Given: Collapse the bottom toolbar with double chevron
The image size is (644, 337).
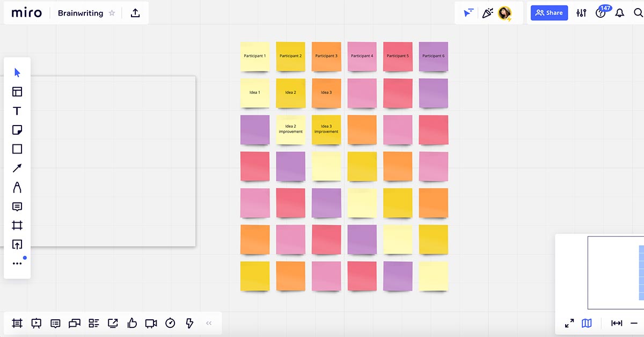Looking at the screenshot, I should click(209, 323).
